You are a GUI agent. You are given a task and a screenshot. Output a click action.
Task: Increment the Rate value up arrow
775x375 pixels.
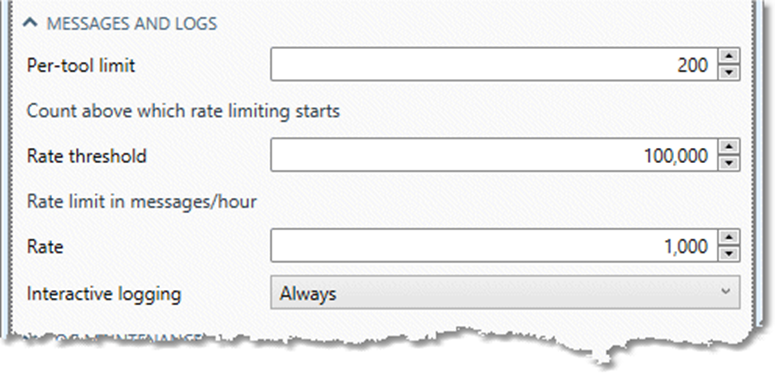729,238
